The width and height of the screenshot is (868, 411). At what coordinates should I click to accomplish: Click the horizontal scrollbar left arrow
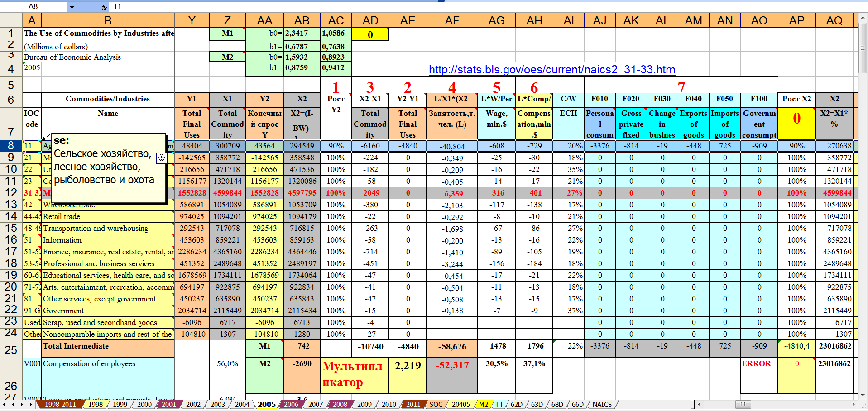pos(699,404)
